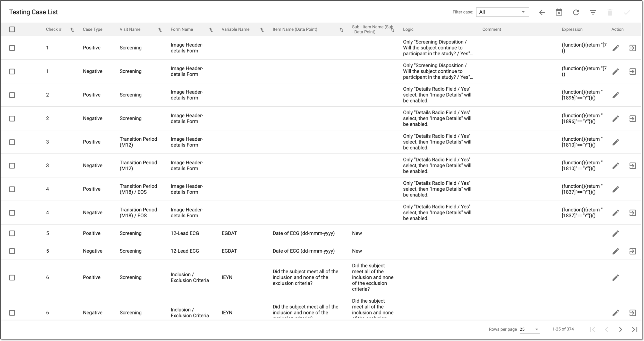Screen dimensions: 644x341
Task: Jump to last page of results
Action: coord(635,329)
